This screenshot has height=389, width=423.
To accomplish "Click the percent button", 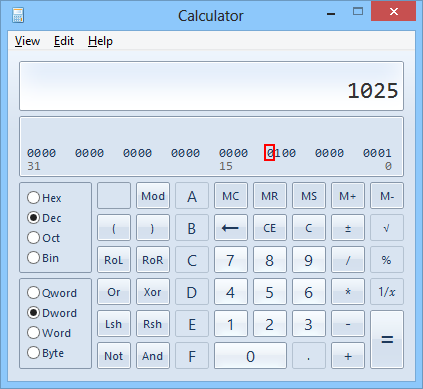I will 387,260.
